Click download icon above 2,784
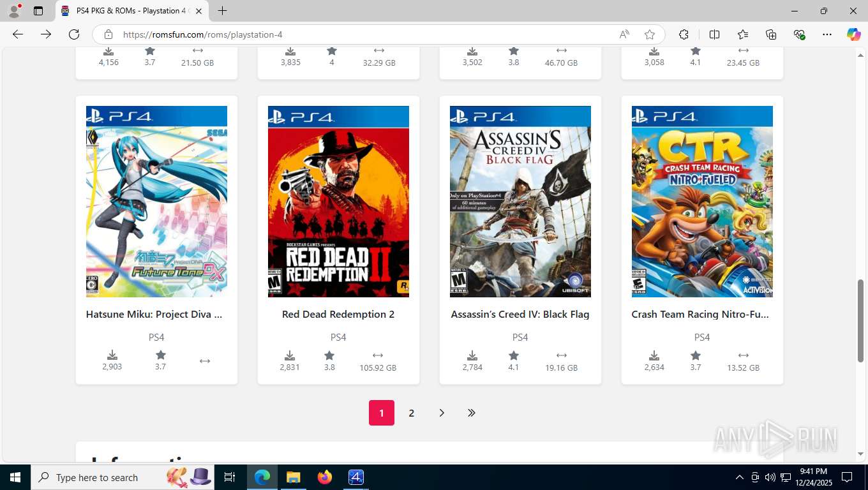Screen dimensions: 868x490 pyautogui.click(x=472, y=355)
